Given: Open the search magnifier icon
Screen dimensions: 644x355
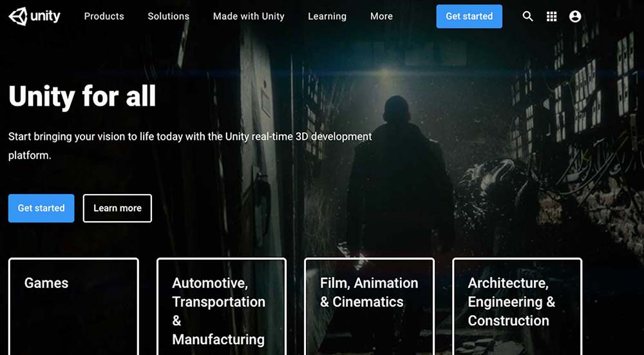Looking at the screenshot, I should coord(528,17).
